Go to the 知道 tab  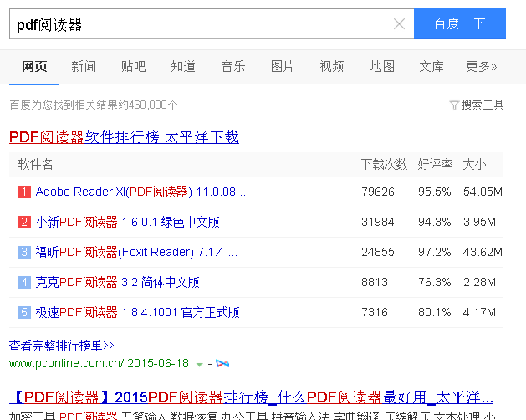pos(183,66)
